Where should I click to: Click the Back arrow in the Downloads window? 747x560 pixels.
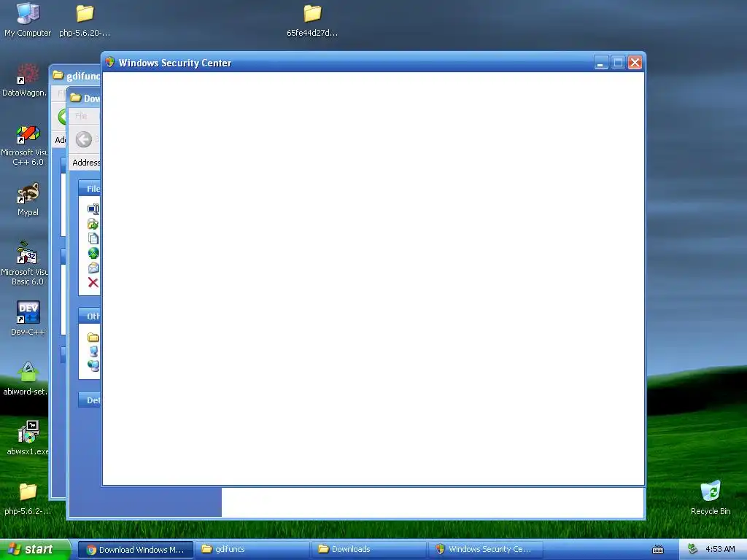pos(84,139)
